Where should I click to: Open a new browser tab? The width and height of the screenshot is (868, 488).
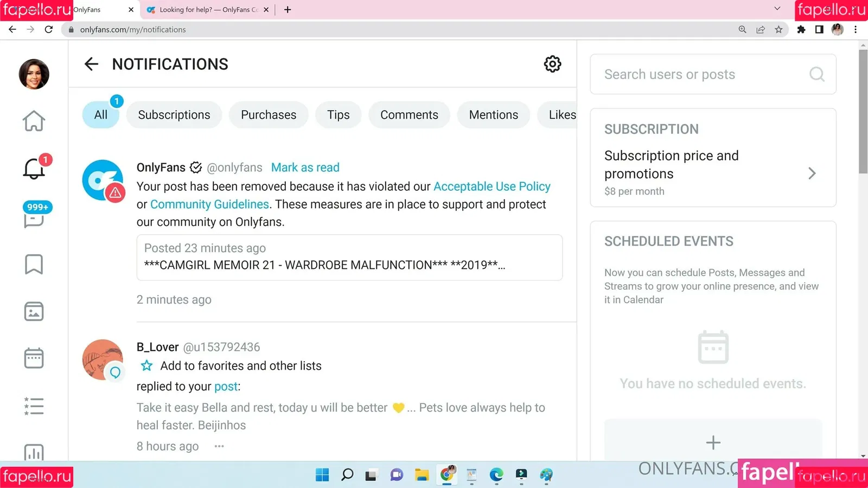(288, 10)
